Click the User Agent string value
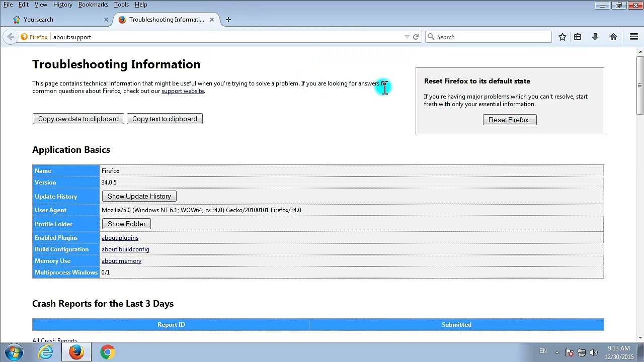This screenshot has width=644, height=362. (x=201, y=210)
